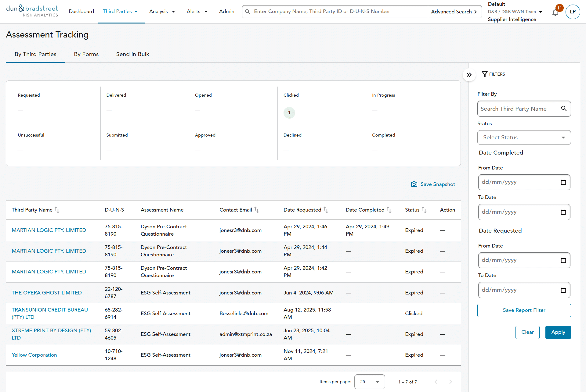Click the Clicked count badge showing 1
Screen dimensions: 586x392
click(289, 113)
